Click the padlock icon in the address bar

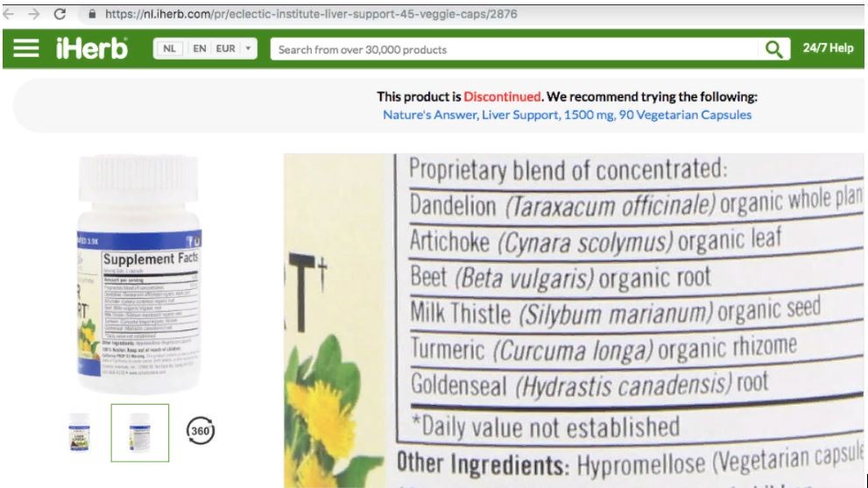coord(92,14)
